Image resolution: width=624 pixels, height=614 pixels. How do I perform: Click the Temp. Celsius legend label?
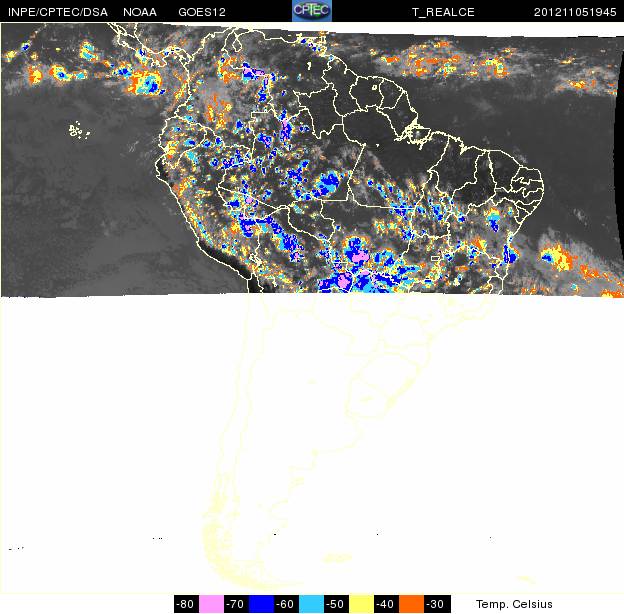tap(514, 604)
